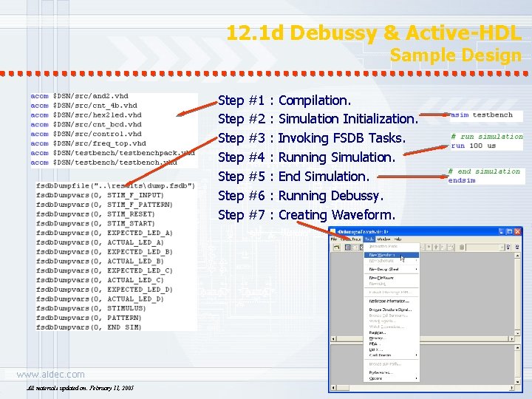Screen dimensions: 532x399
Task: Click the 'endsim' command text
Action: (462, 180)
